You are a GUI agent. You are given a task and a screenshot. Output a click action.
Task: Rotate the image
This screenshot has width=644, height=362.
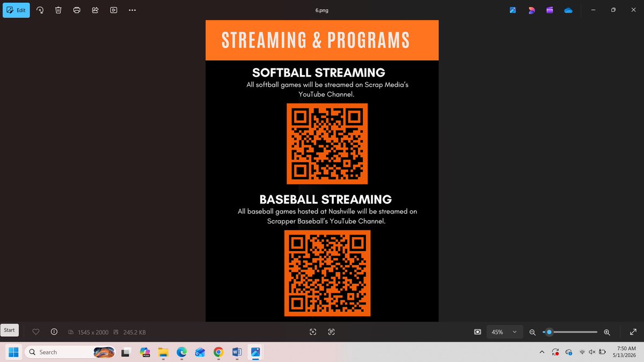[x=40, y=10]
